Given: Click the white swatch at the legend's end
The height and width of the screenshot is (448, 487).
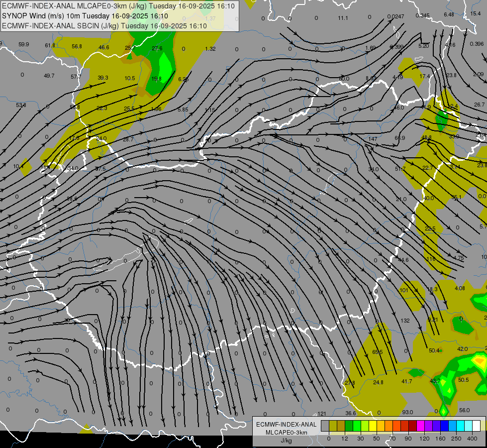Looking at the screenshot, I should [476, 426].
